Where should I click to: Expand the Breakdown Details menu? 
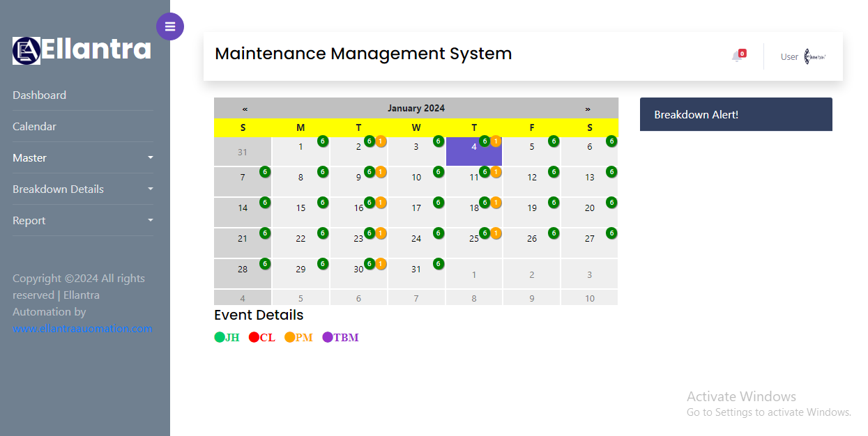coord(82,189)
